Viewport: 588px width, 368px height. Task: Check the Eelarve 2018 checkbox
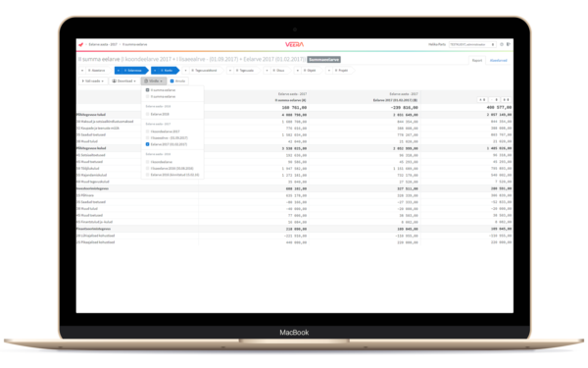click(x=147, y=114)
